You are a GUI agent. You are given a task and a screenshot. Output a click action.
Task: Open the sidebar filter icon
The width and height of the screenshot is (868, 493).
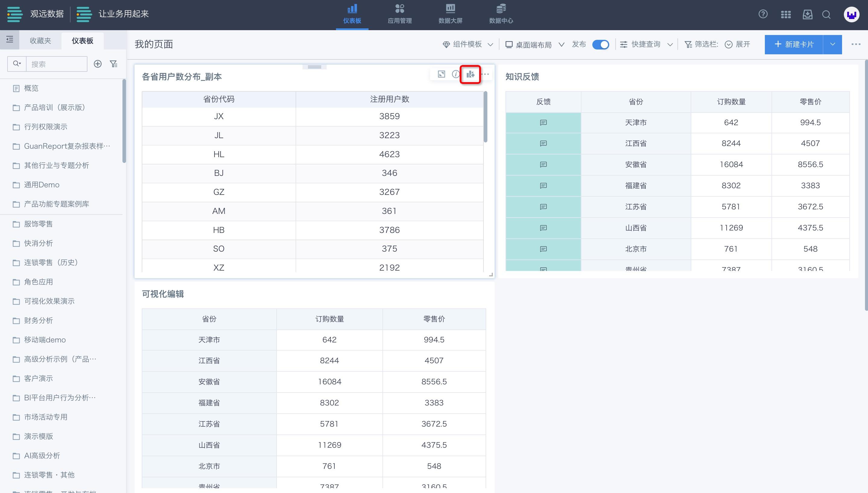click(114, 64)
